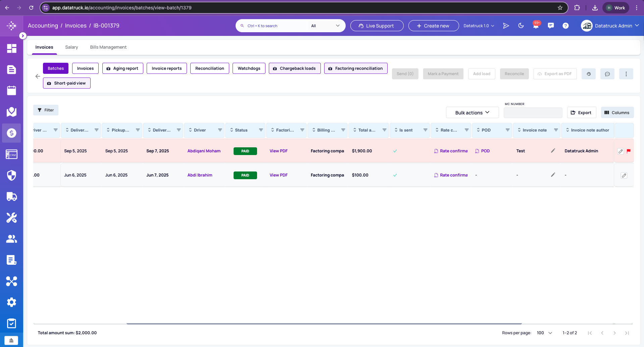Switch to the Bills Management tab
Viewport: 644px width, 347px height.
pos(108,47)
